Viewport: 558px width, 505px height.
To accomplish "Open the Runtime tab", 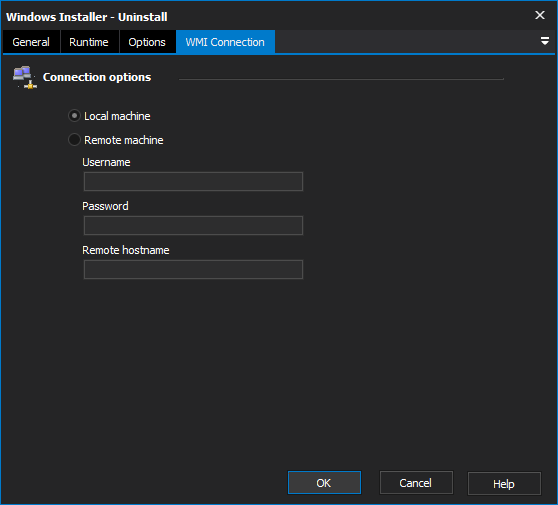I will (89, 42).
